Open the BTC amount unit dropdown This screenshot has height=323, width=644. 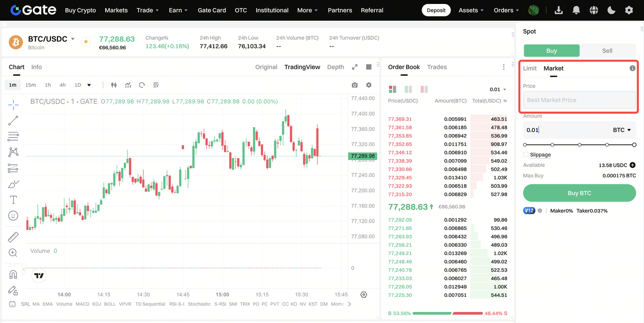click(622, 130)
